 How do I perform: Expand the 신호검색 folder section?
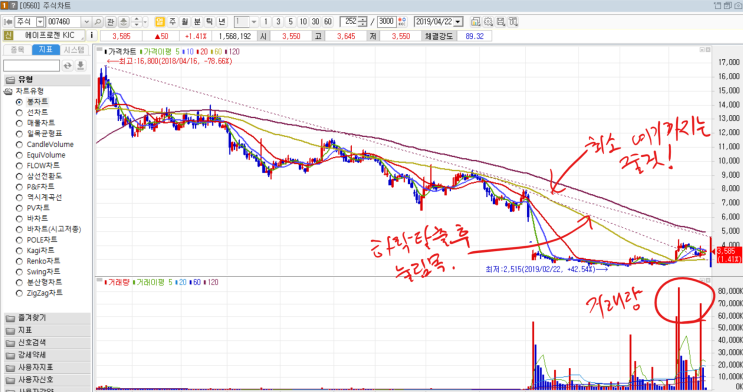pyautogui.click(x=46, y=343)
